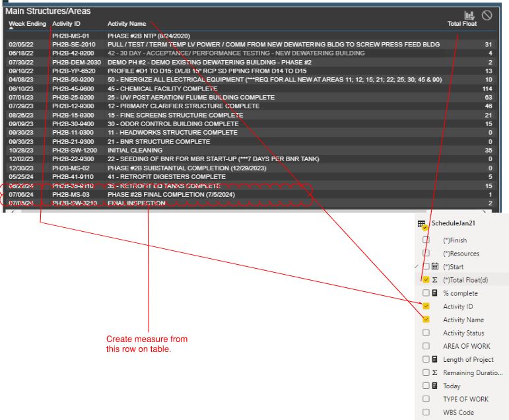This screenshot has height=420, width=509.
Task: Check the Today field checkbox
Action: (426, 386)
